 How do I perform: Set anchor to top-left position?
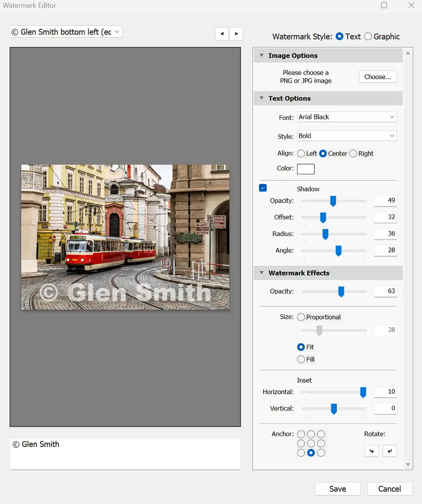tap(301, 434)
